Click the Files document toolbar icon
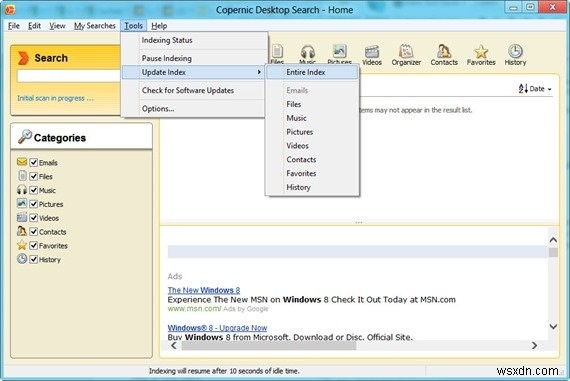570x381 pixels. 277,51
